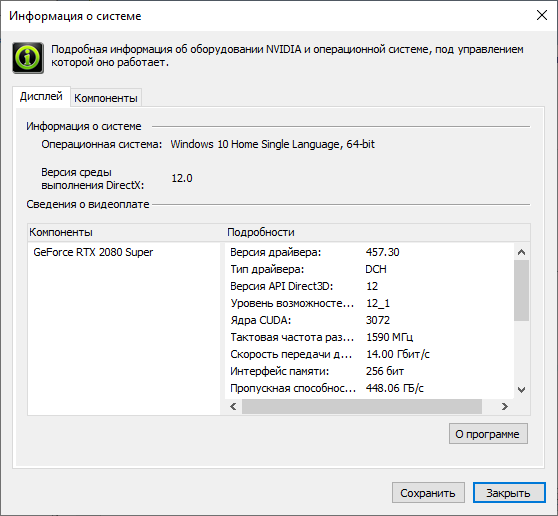Click the Сведения о видеоплате heading
The image size is (558, 516).
pos(88,204)
